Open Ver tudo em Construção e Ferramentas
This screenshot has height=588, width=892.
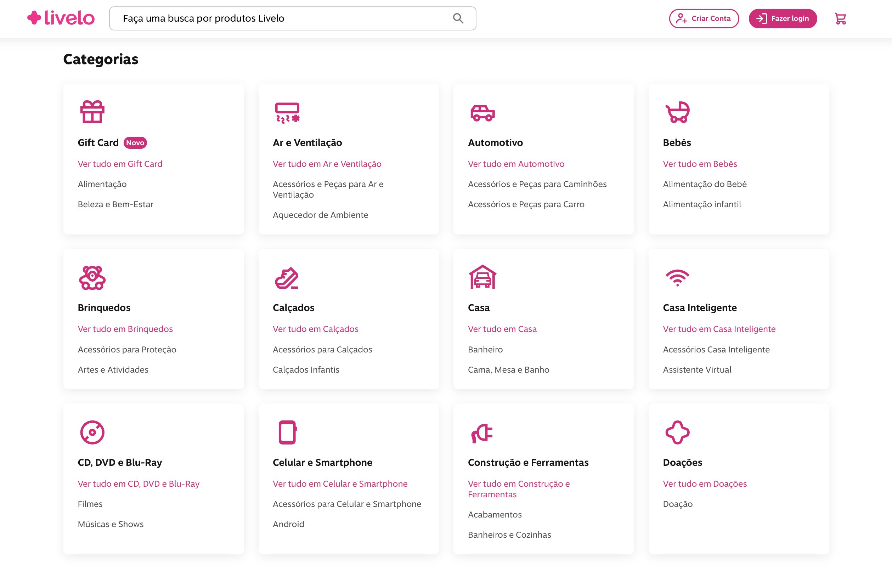519,489
